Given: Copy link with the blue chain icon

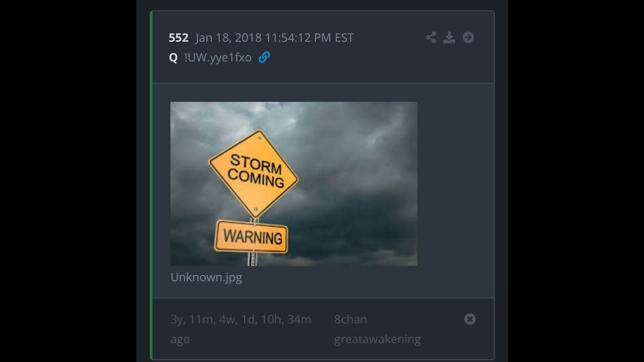Looking at the screenshot, I should (264, 57).
